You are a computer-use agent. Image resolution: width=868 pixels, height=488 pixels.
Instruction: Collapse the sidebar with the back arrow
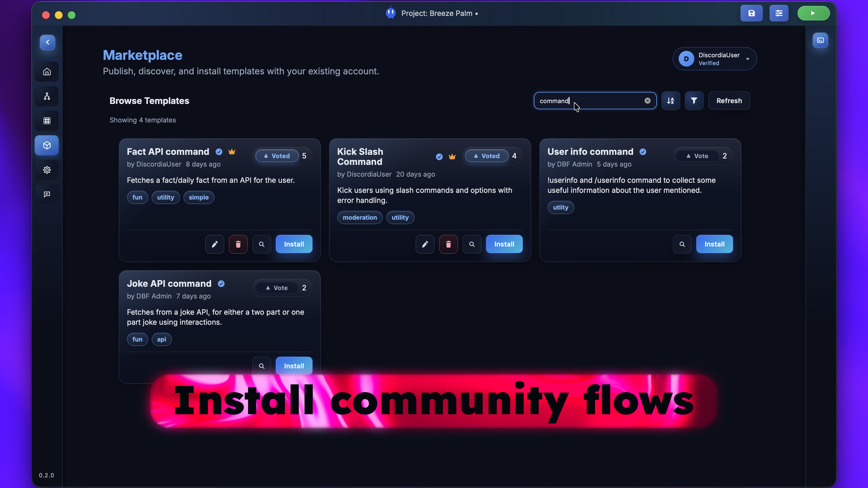pyautogui.click(x=47, y=42)
